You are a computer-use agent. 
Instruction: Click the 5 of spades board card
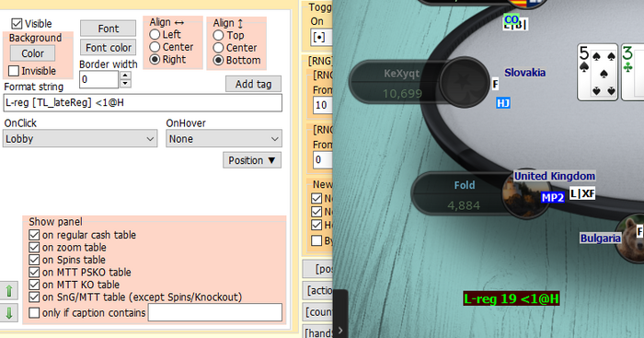[x=597, y=73]
